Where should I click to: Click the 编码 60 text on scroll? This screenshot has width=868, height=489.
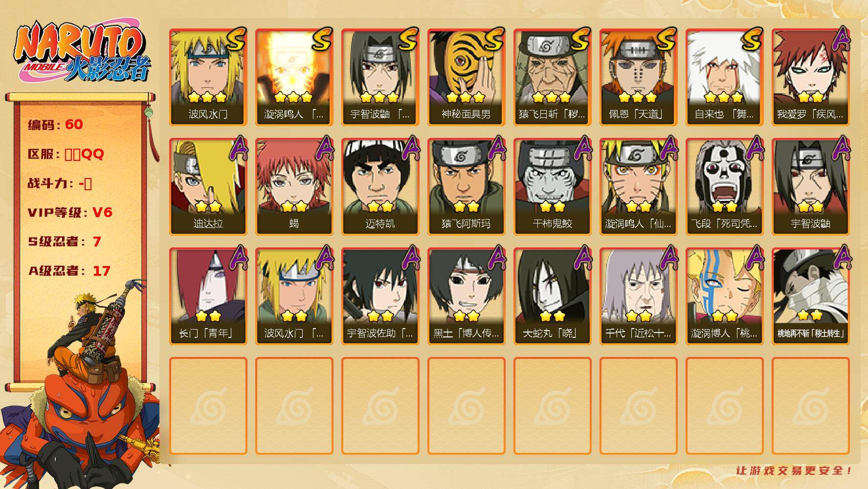click(x=55, y=125)
